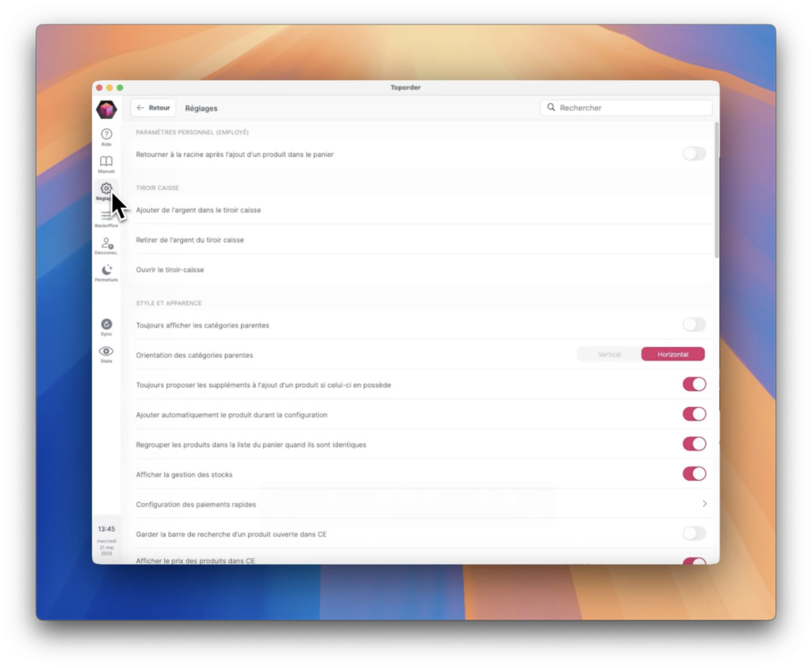Image resolution: width=812 pixels, height=668 pixels.
Task: Click the Toporder logo icon in sidebar
Action: coord(106,109)
